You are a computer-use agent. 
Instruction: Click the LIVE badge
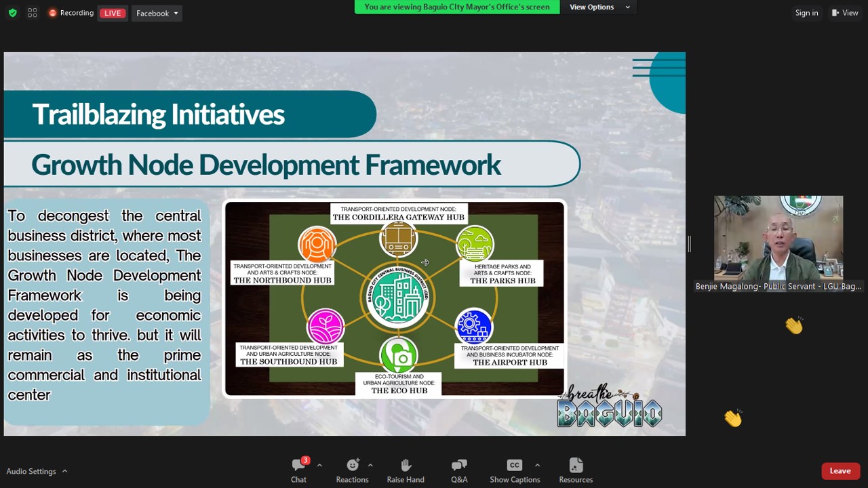point(113,13)
